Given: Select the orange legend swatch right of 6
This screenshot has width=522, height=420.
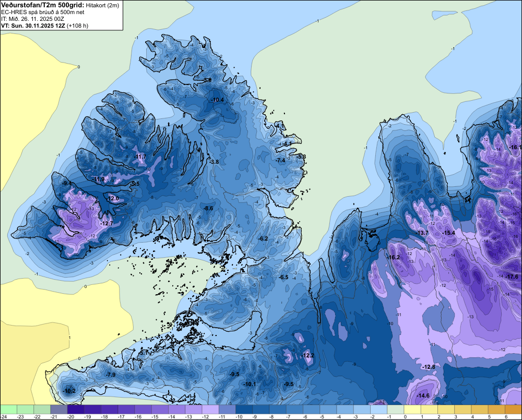Looking at the screenshot, I should click(513, 409).
